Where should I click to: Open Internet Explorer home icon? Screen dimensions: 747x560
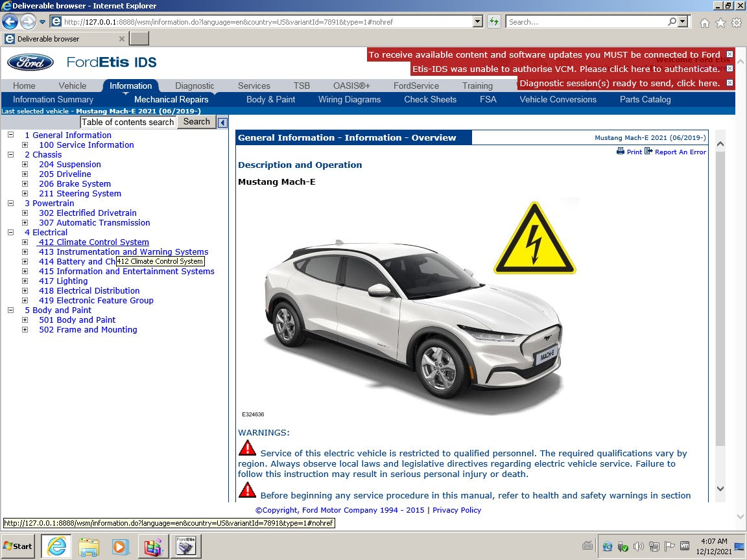(x=705, y=23)
